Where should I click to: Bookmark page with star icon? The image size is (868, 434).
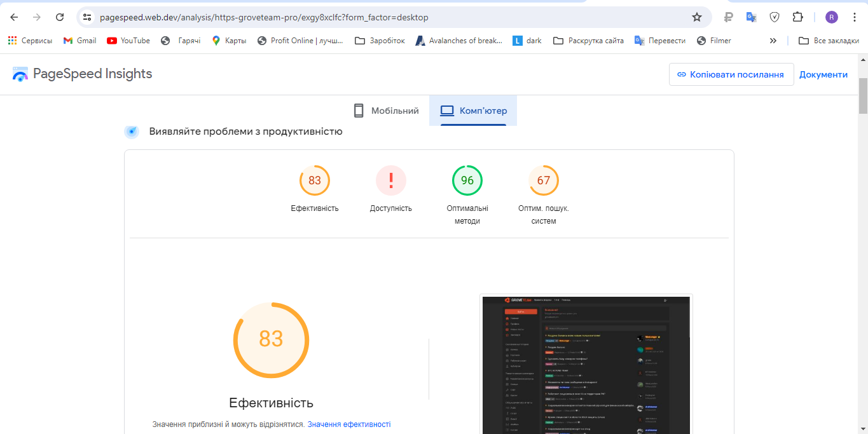697,17
